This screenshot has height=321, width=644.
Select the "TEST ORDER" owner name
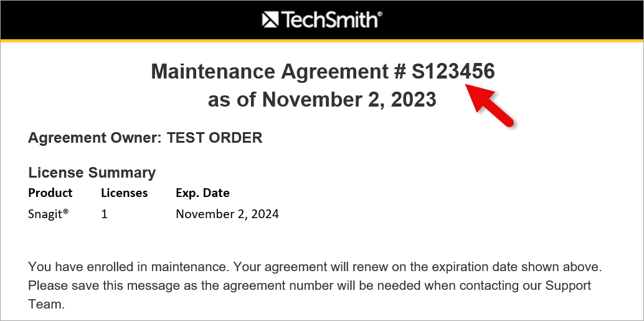215,138
